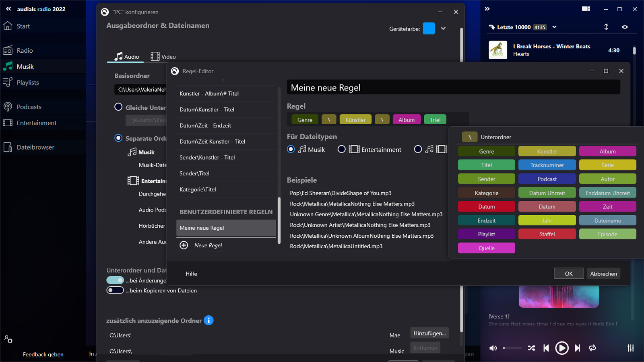Click the blue Gerätefarbe color swatch
This screenshot has height=362, width=644.
[x=429, y=29]
